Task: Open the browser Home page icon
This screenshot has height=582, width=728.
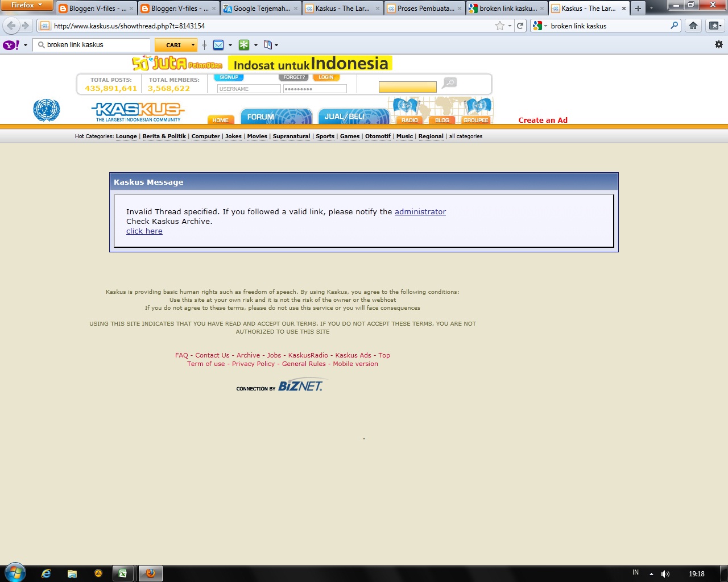Action: [x=693, y=26]
